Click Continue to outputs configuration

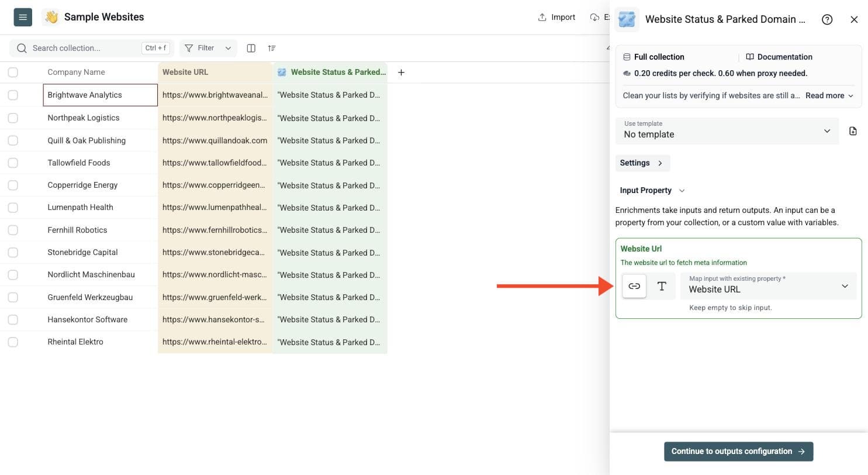[x=738, y=452]
